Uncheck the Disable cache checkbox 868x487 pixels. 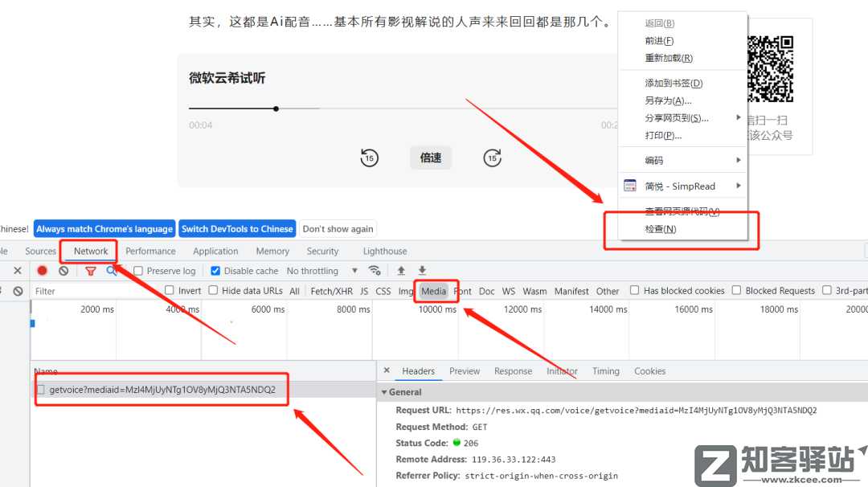tap(215, 271)
